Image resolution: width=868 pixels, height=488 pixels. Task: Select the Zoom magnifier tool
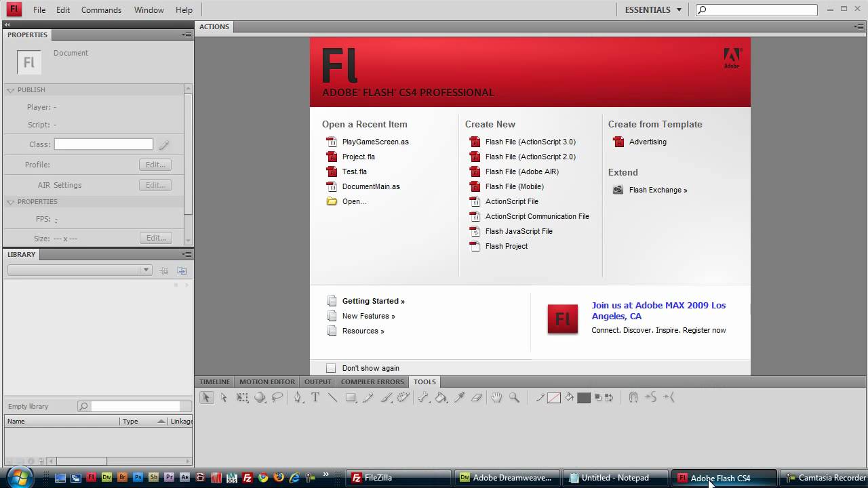pyautogui.click(x=514, y=398)
